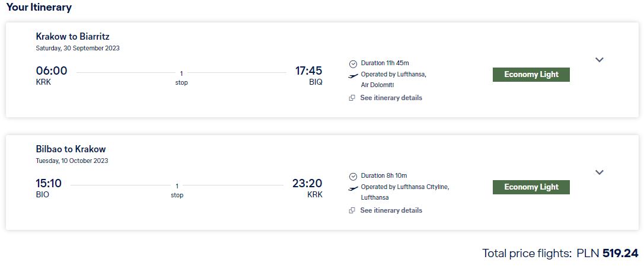Click the total price PLN 519.24

[607, 254]
